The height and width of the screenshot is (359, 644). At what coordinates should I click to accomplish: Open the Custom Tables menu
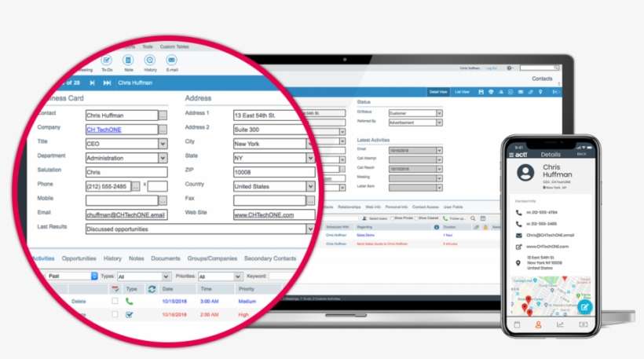pos(174,47)
